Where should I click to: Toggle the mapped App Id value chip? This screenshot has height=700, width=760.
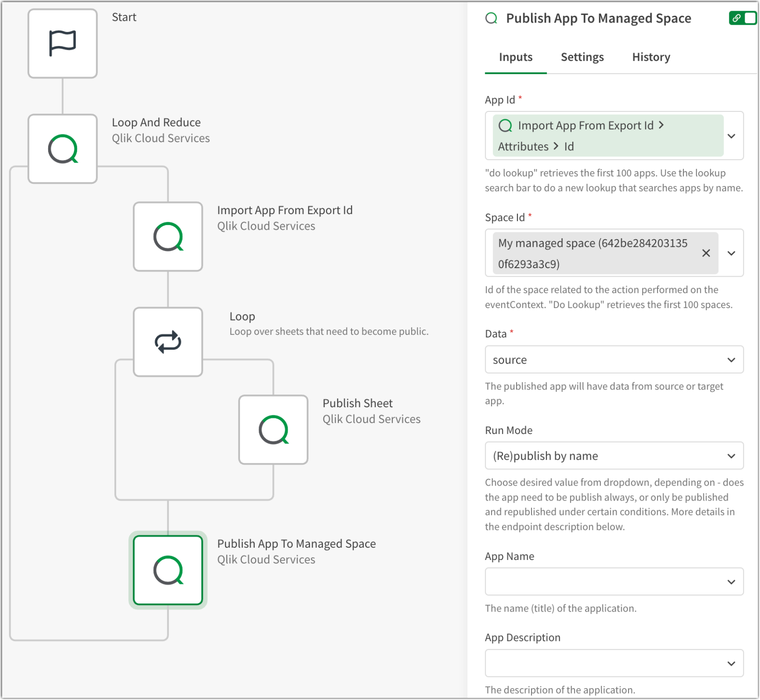click(x=607, y=135)
